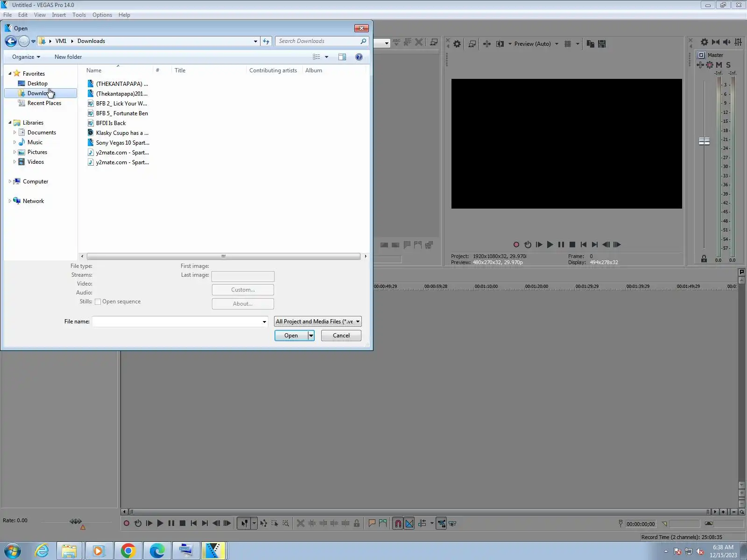747x560 pixels.
Task: Go back in the Open dialog
Action: pyautogui.click(x=11, y=41)
